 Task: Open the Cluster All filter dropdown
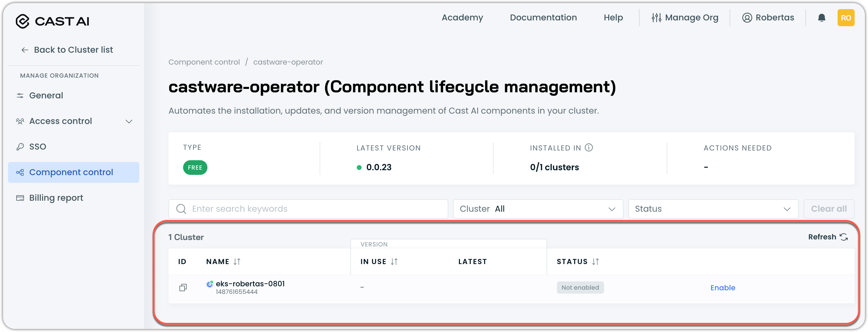click(x=538, y=209)
